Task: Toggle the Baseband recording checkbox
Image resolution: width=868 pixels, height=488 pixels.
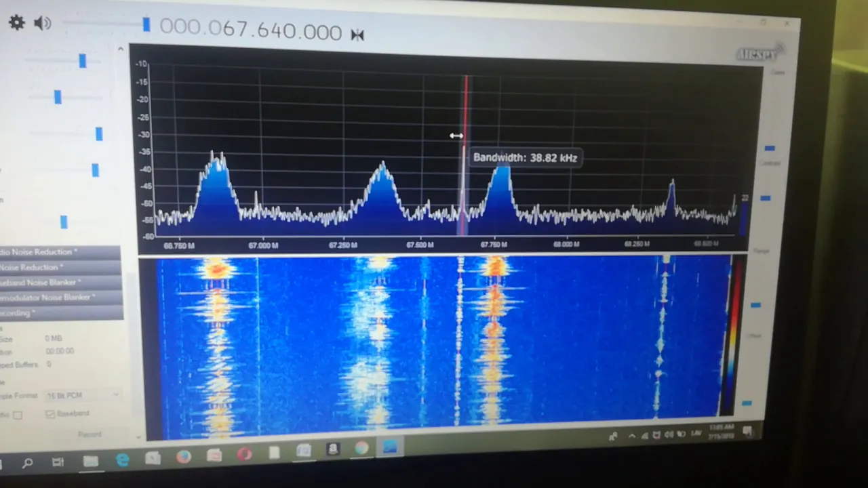Action: [50, 414]
